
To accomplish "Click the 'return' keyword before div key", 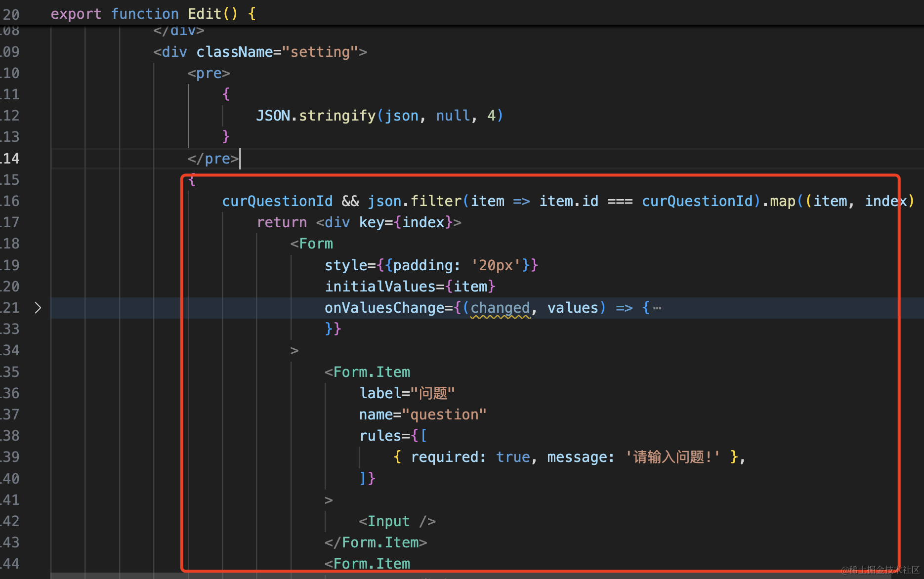I will [282, 222].
